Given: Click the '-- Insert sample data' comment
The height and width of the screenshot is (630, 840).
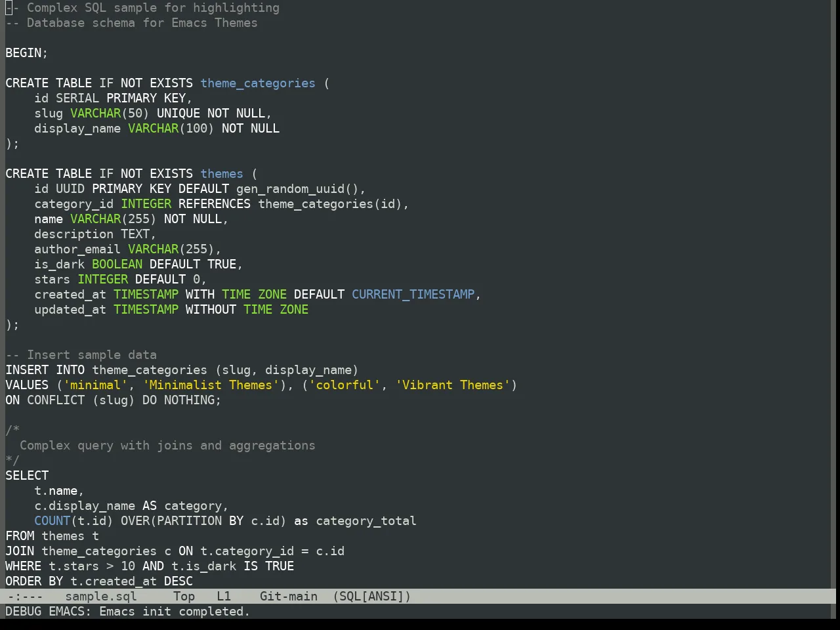Looking at the screenshot, I should (x=81, y=355).
